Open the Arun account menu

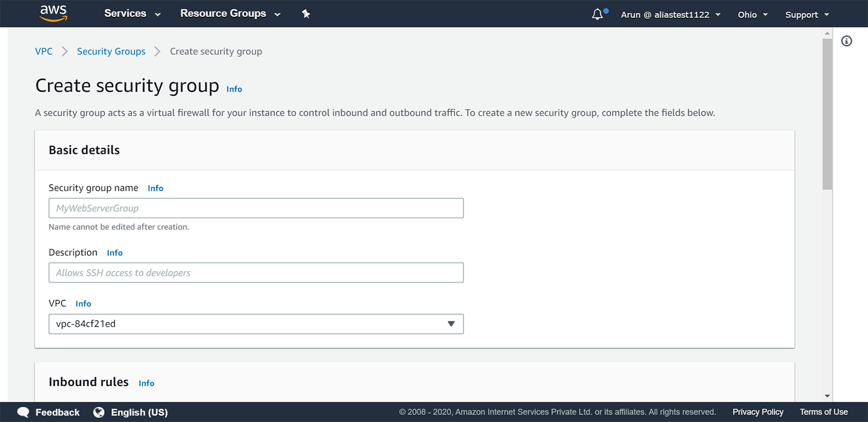pyautogui.click(x=671, y=15)
